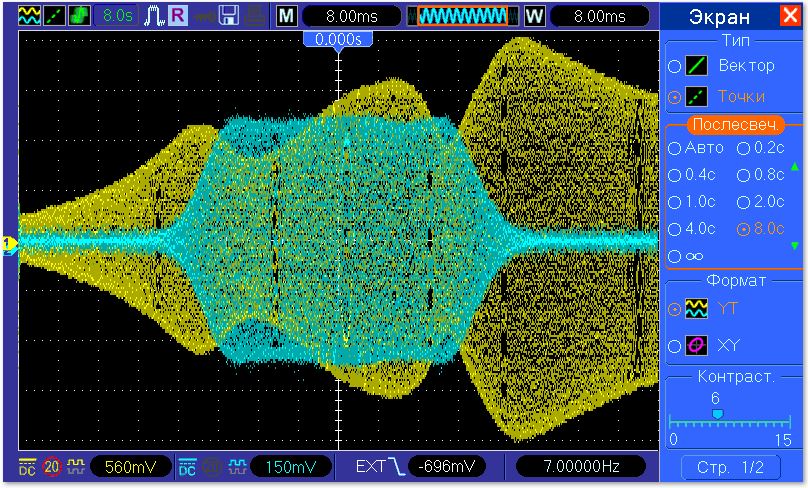Image resolution: width=808 pixels, height=488 pixels.
Task: Click the green Вектор line icon
Action: tap(696, 66)
